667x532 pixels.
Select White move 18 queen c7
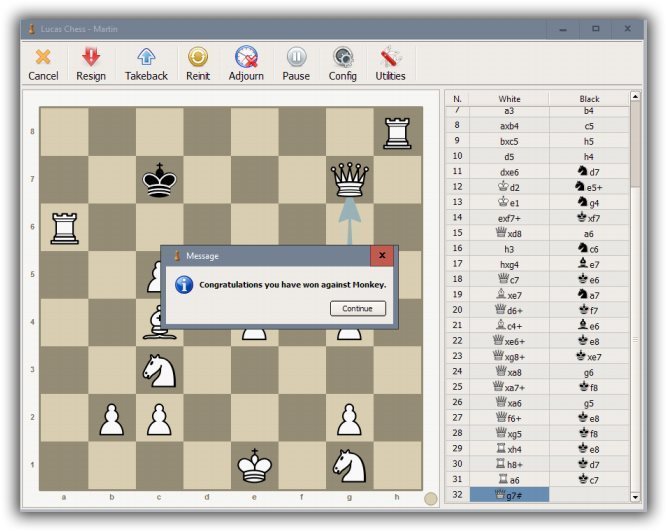click(x=509, y=279)
